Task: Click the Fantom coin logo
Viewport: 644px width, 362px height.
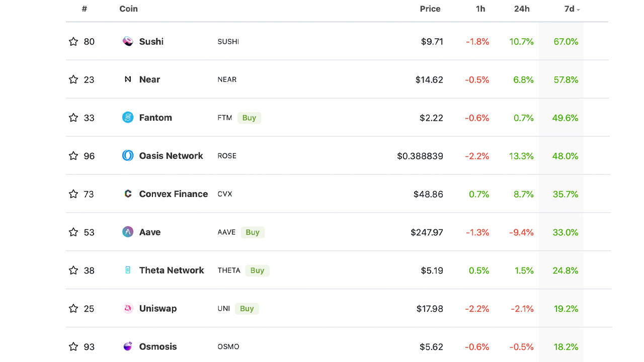Action: (127, 118)
